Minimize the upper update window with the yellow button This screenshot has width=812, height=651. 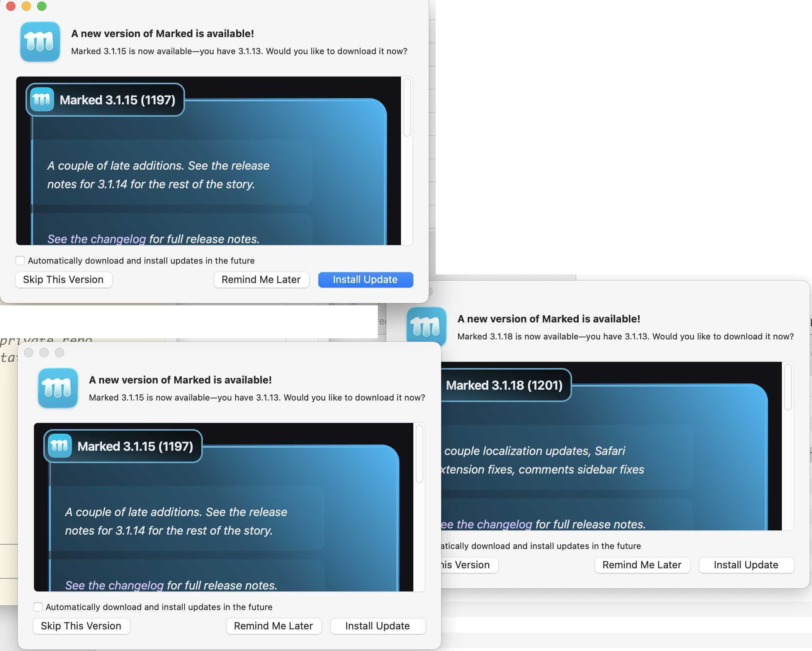pyautogui.click(x=26, y=6)
